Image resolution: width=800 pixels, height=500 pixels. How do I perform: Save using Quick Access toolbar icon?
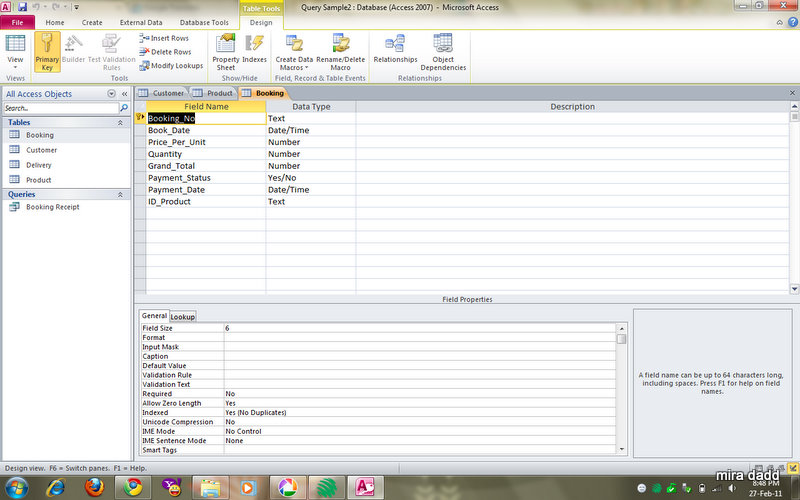point(22,7)
